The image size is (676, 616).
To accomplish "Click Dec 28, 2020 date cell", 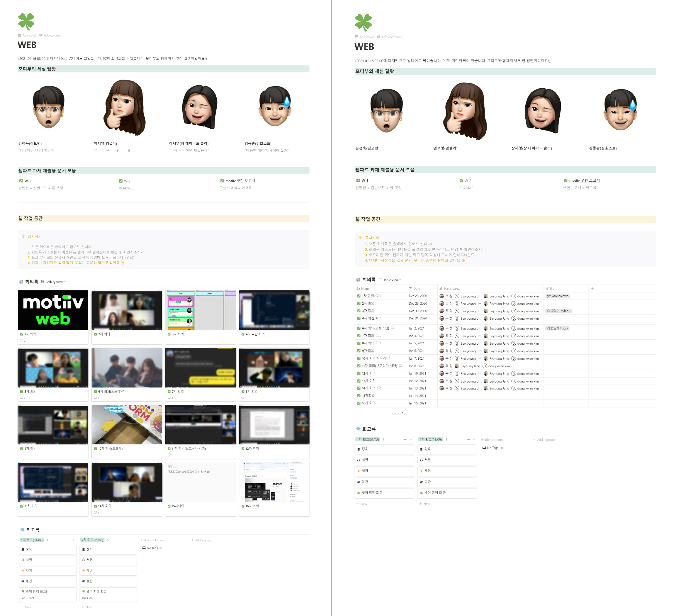I will pyautogui.click(x=418, y=296).
